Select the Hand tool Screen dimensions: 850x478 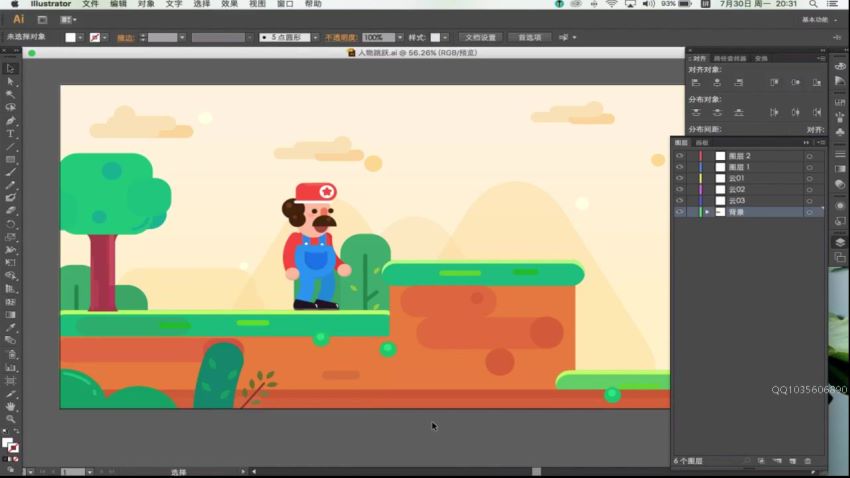(11, 407)
